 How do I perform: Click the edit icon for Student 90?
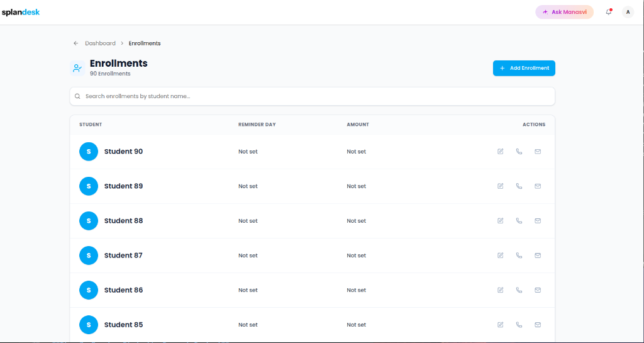click(x=500, y=152)
